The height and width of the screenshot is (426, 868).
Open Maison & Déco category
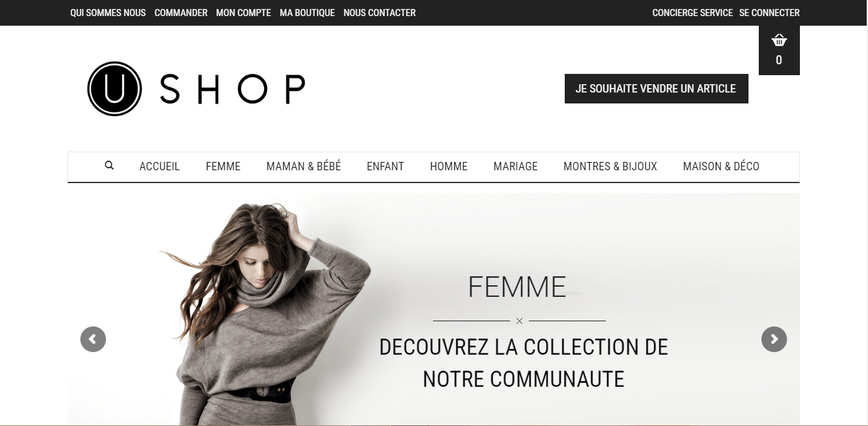coord(721,166)
